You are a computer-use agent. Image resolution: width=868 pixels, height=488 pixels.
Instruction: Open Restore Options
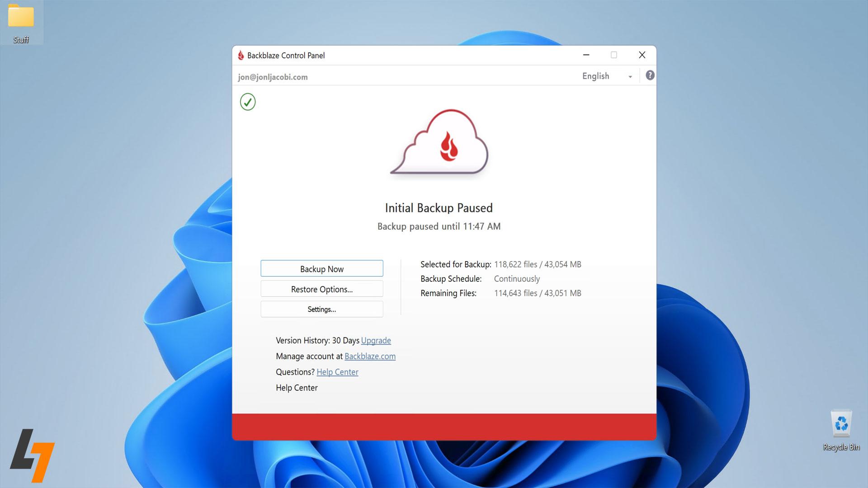(321, 289)
